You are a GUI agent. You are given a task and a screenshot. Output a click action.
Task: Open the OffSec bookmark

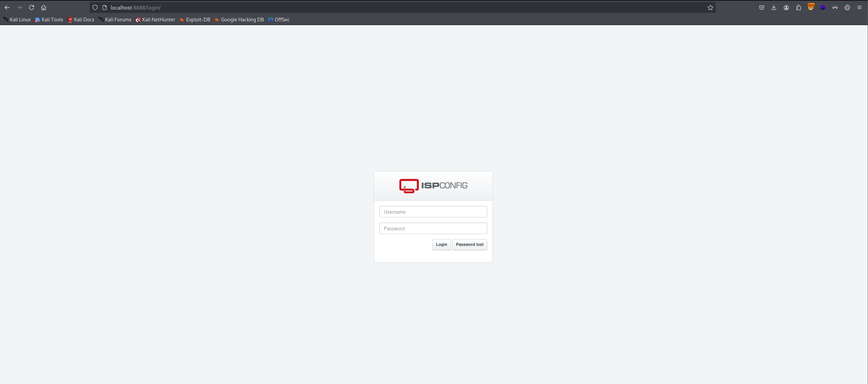[279, 20]
